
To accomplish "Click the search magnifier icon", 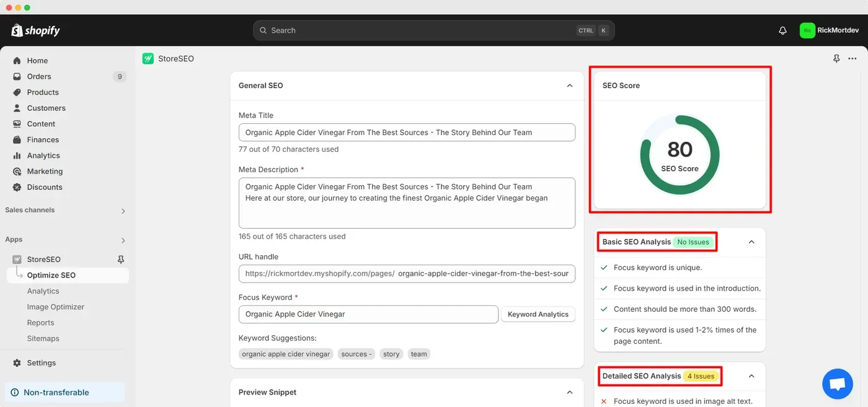I will pos(263,30).
